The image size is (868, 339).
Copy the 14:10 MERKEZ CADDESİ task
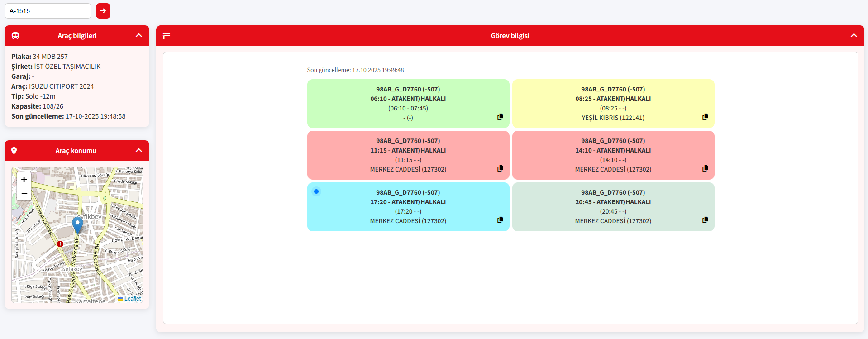(x=705, y=168)
